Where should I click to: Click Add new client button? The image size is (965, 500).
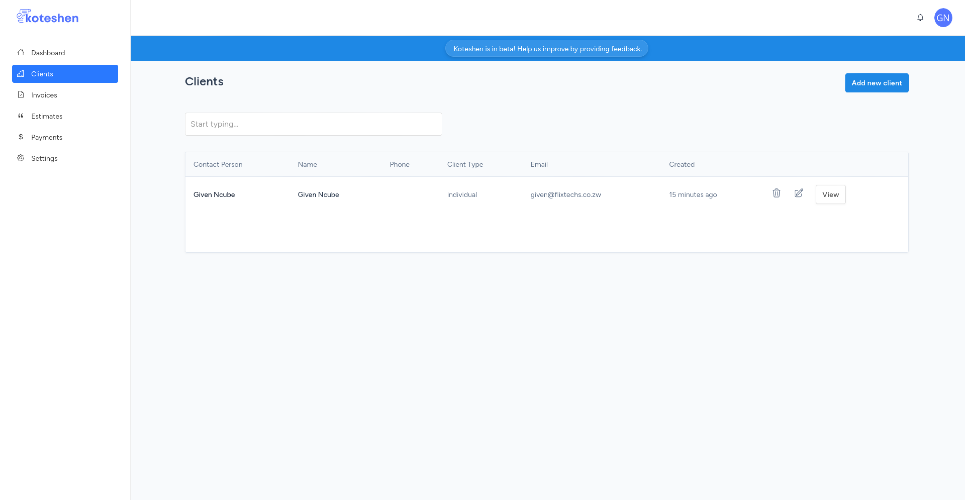click(x=876, y=83)
